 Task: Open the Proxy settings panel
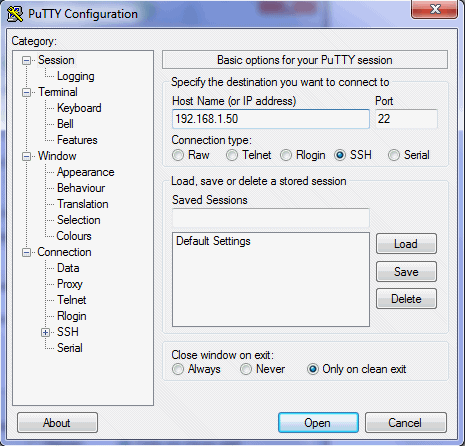[70, 284]
